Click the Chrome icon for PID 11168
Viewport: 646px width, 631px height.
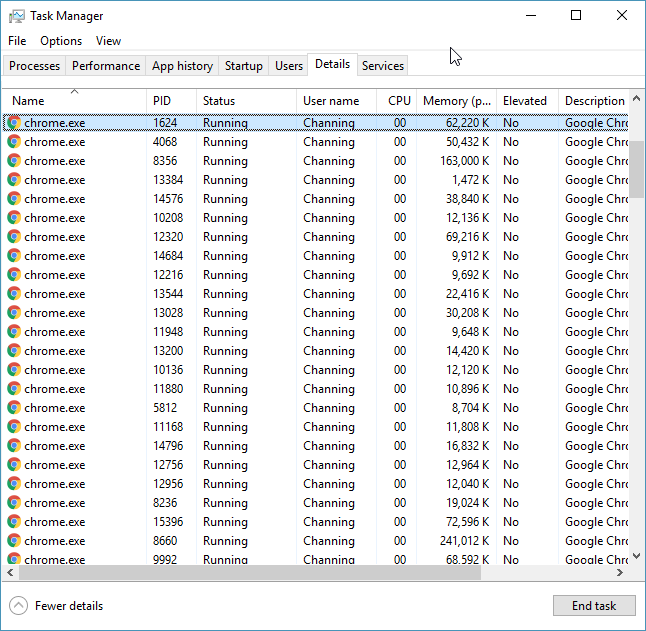14,427
